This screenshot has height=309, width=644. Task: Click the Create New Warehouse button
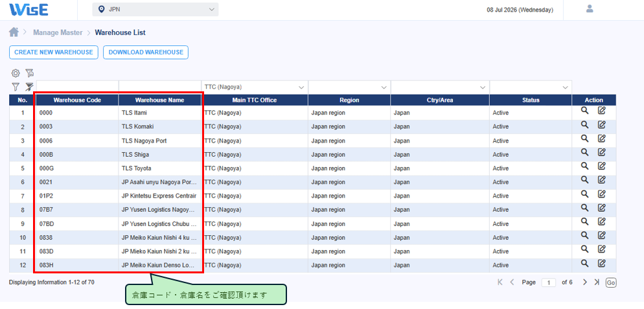point(53,52)
